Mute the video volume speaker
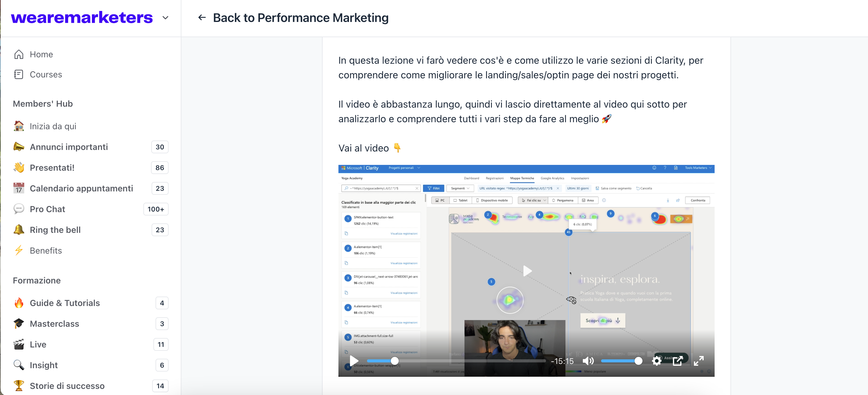 pos(588,361)
